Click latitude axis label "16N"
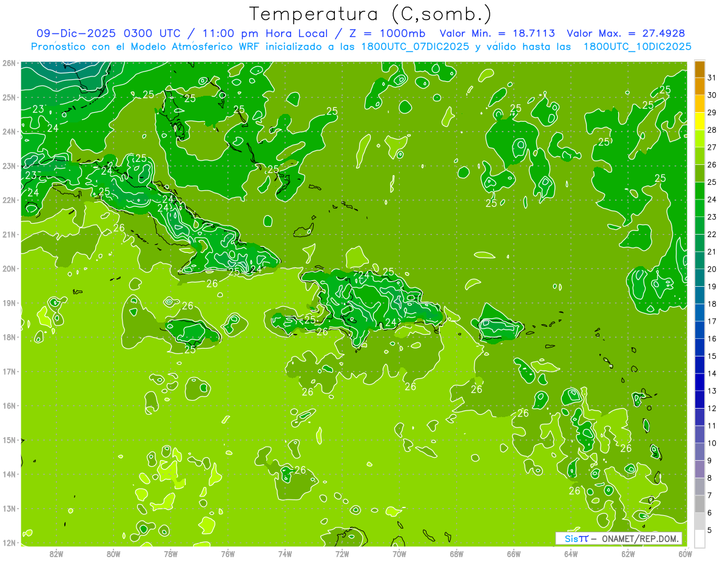Image resolution: width=728 pixels, height=562 pixels. pos(8,406)
